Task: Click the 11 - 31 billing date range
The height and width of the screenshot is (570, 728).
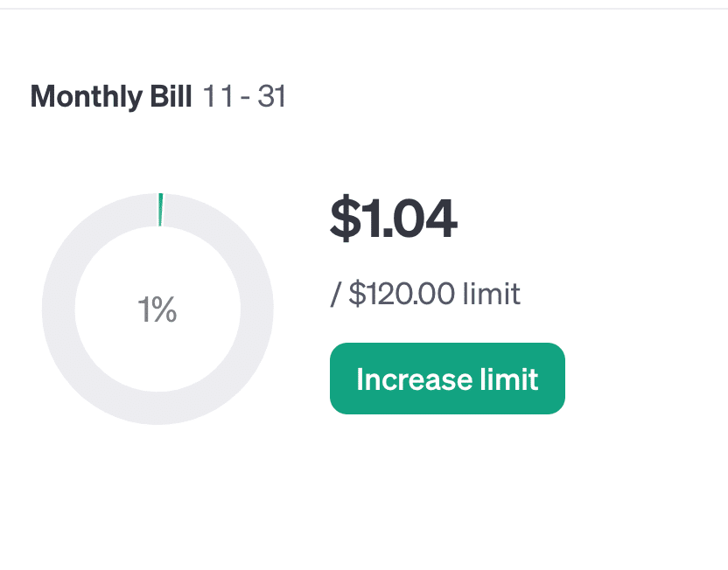Action: tap(244, 96)
